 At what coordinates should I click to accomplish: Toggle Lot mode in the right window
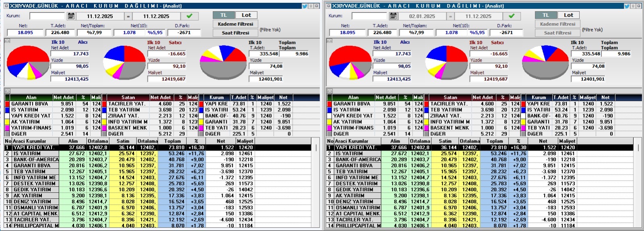[x=568, y=15]
